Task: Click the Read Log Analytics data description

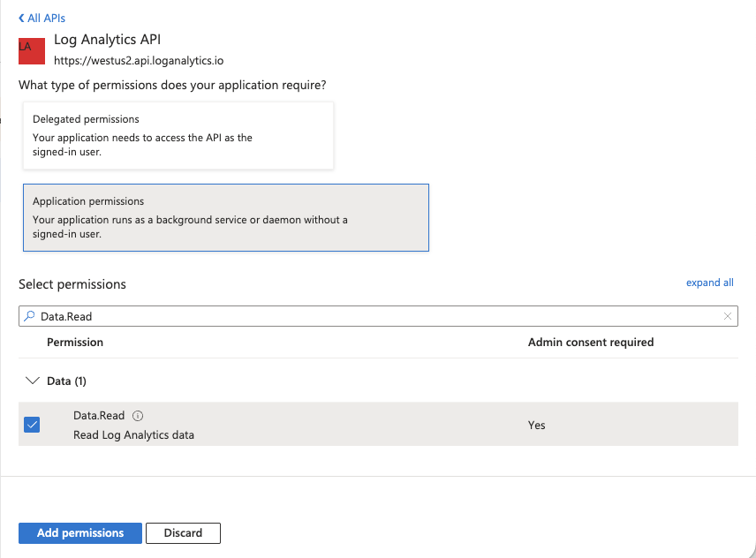Action: coord(133,435)
